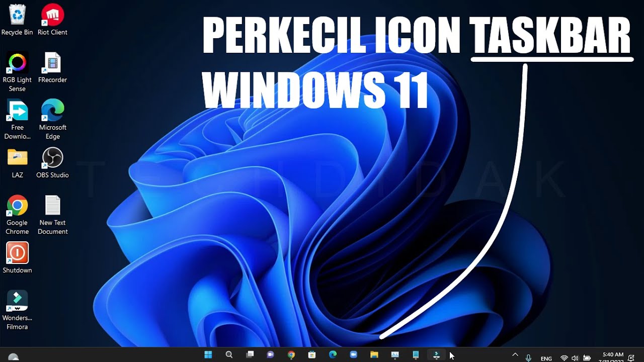Select the Google Chrome desktop shortcut
The image size is (644, 362).
coord(17,215)
